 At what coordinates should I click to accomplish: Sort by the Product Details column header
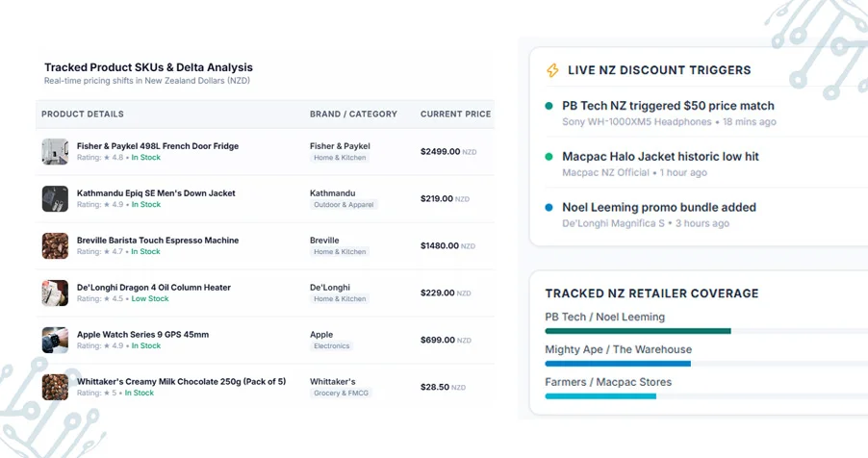tap(83, 114)
